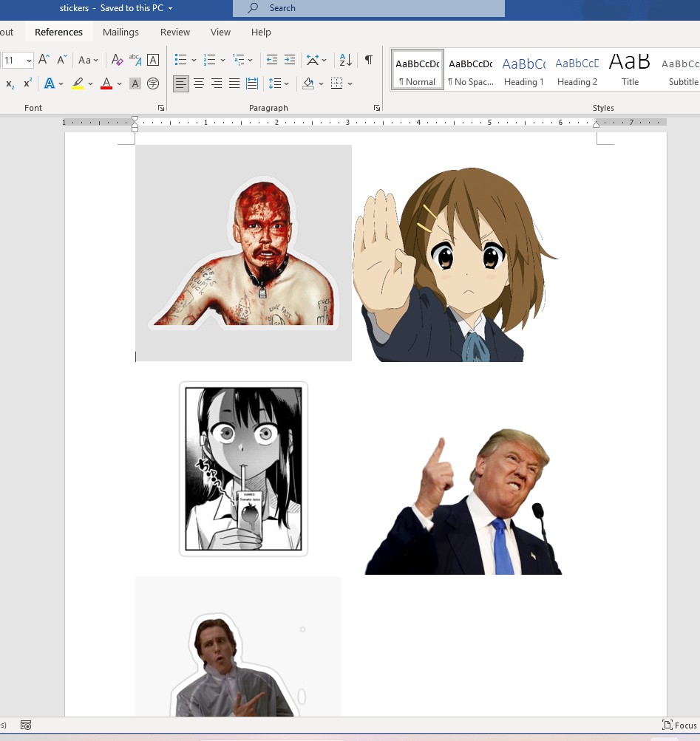Apply yellow text highlight color
Viewport: 700px width, 741px height.
(x=78, y=83)
